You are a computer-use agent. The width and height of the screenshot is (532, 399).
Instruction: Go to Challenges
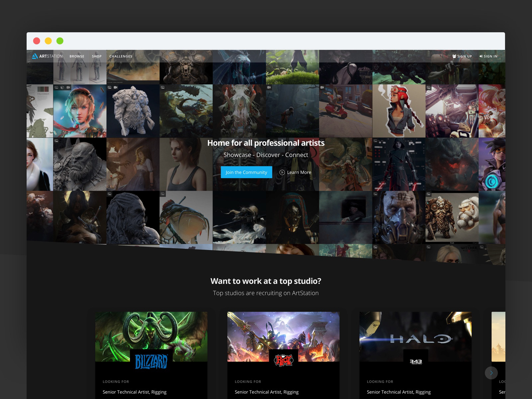[x=121, y=56]
